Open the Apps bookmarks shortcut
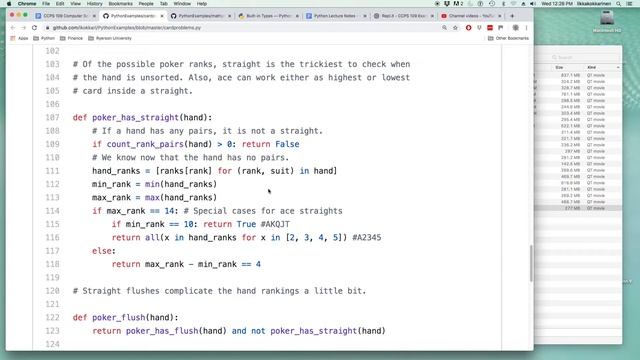 (x=19, y=38)
